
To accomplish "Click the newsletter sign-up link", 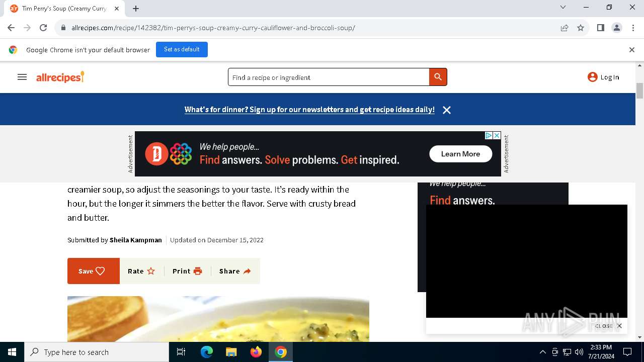I will tap(309, 110).
